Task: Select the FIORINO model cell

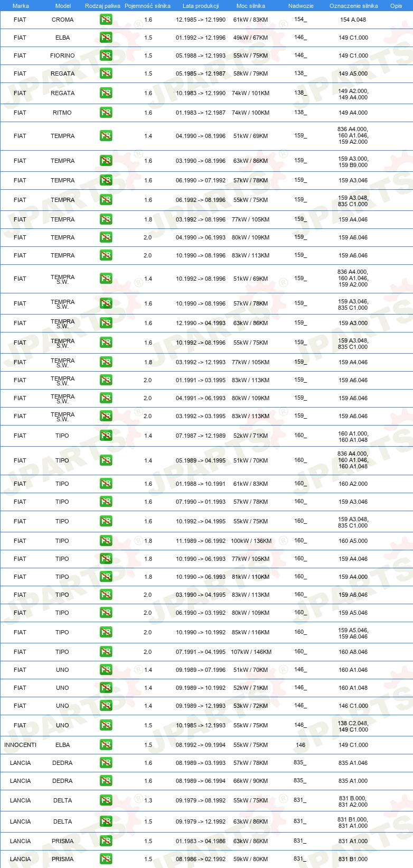Action: [x=63, y=56]
